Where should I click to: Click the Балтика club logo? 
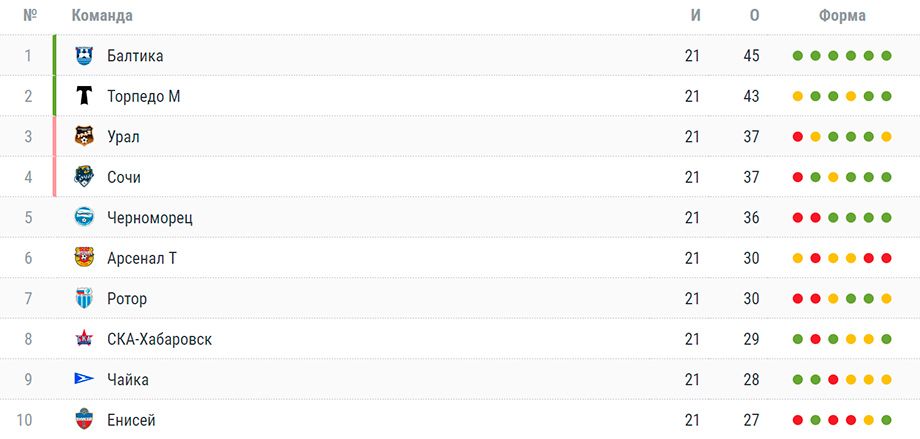84,56
